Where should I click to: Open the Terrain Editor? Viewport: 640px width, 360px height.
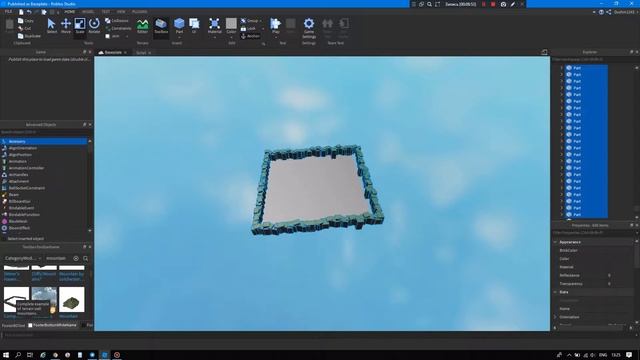tap(142, 26)
